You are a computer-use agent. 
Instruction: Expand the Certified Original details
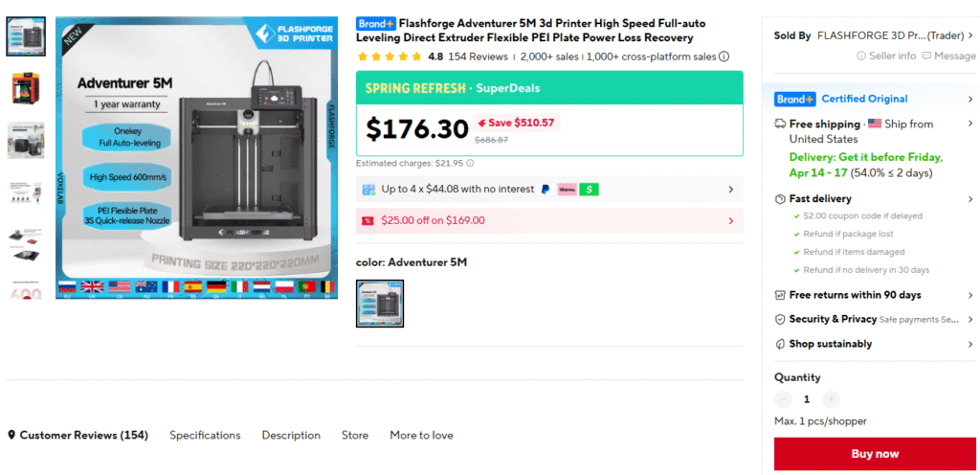(x=969, y=99)
